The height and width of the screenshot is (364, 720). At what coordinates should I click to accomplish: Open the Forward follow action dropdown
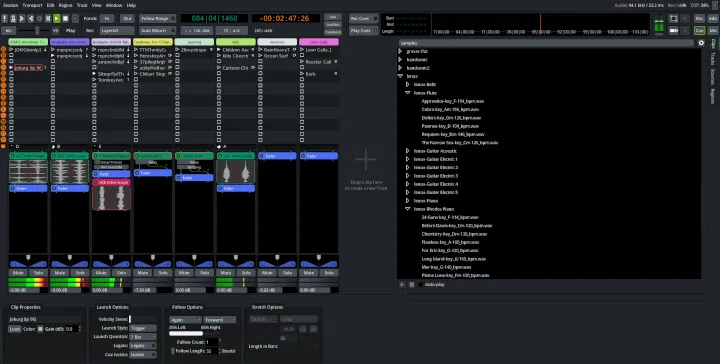[220, 319]
